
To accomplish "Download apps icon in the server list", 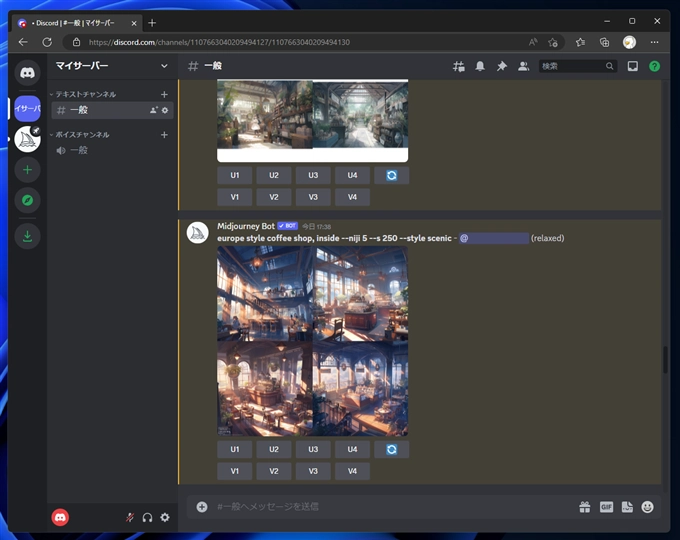I will pyautogui.click(x=27, y=236).
